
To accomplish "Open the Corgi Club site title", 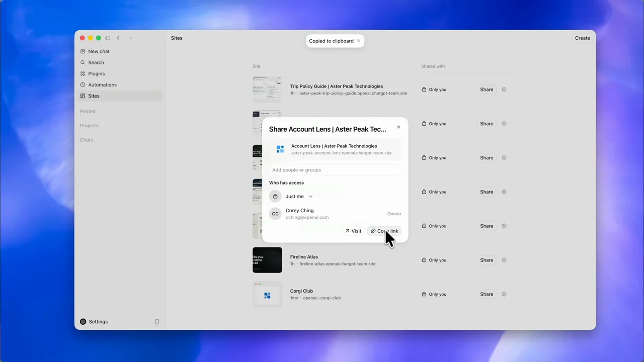I will tap(301, 291).
